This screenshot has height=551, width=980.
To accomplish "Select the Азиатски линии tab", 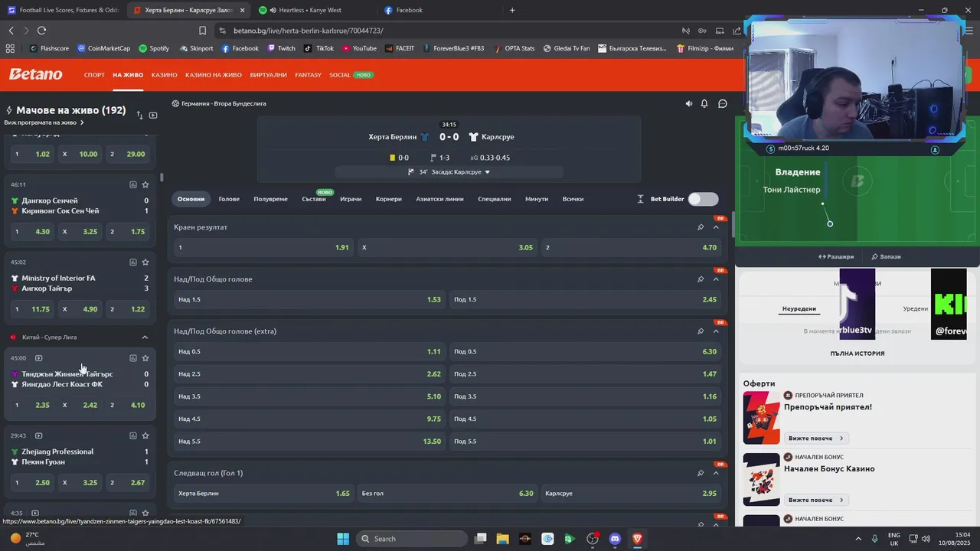I will (x=439, y=199).
